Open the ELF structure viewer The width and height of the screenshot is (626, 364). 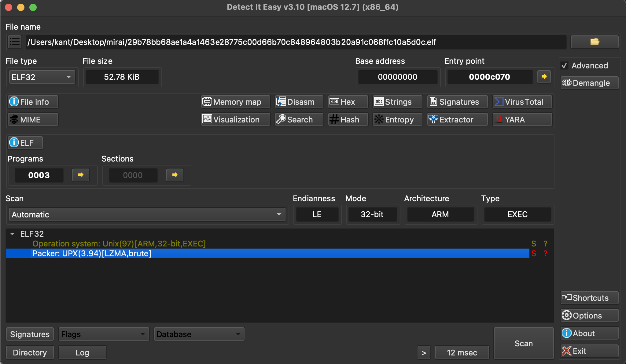(25, 143)
